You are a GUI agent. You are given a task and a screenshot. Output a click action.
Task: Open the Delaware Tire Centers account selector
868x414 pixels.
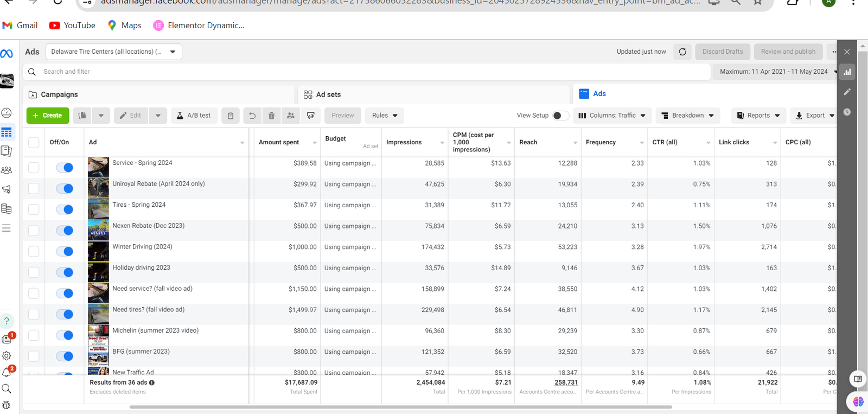click(113, 52)
